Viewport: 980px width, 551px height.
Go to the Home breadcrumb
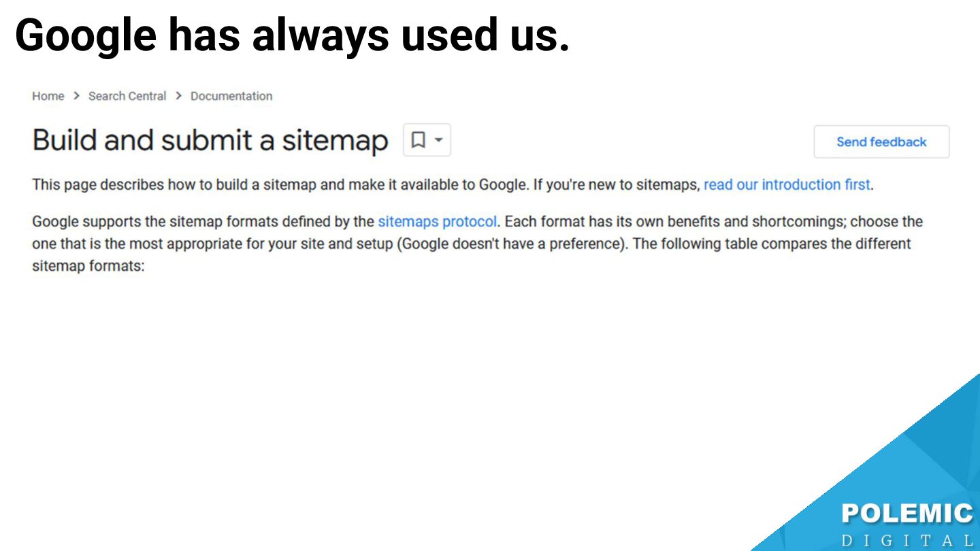48,96
